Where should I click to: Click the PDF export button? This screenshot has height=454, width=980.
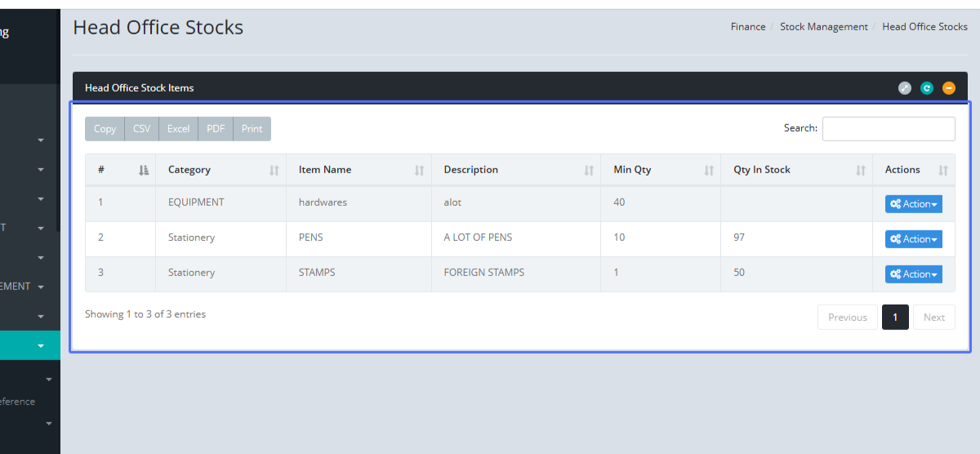tap(216, 129)
